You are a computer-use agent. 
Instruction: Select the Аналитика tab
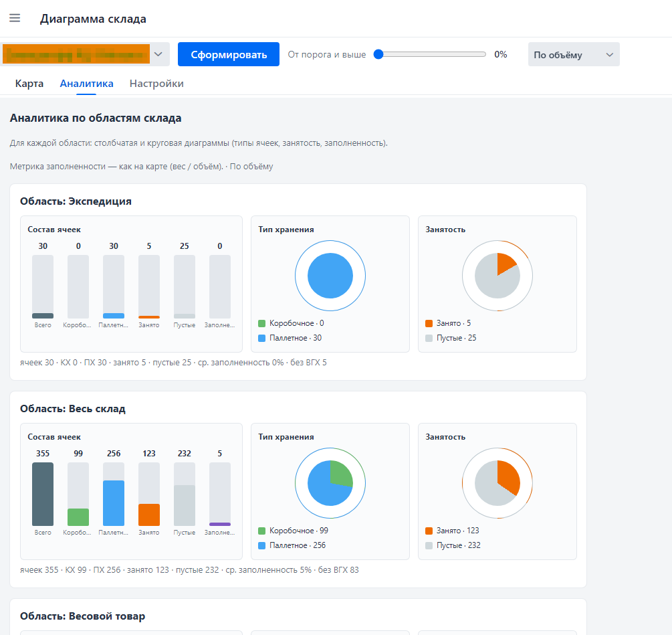tap(86, 83)
